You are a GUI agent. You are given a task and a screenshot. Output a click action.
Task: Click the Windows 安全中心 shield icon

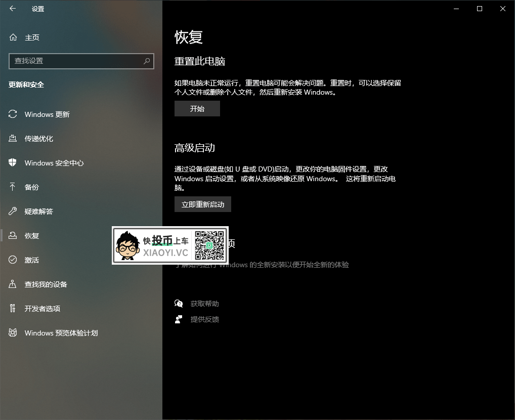point(13,162)
